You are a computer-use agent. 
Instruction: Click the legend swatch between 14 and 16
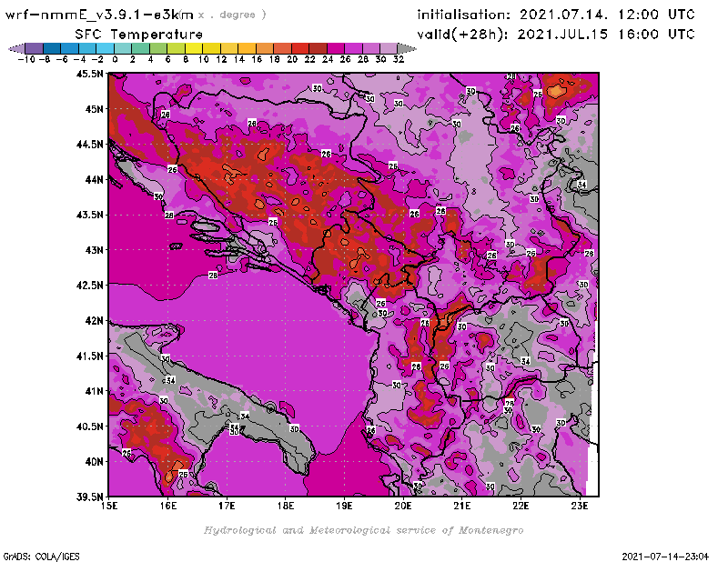click(x=247, y=48)
